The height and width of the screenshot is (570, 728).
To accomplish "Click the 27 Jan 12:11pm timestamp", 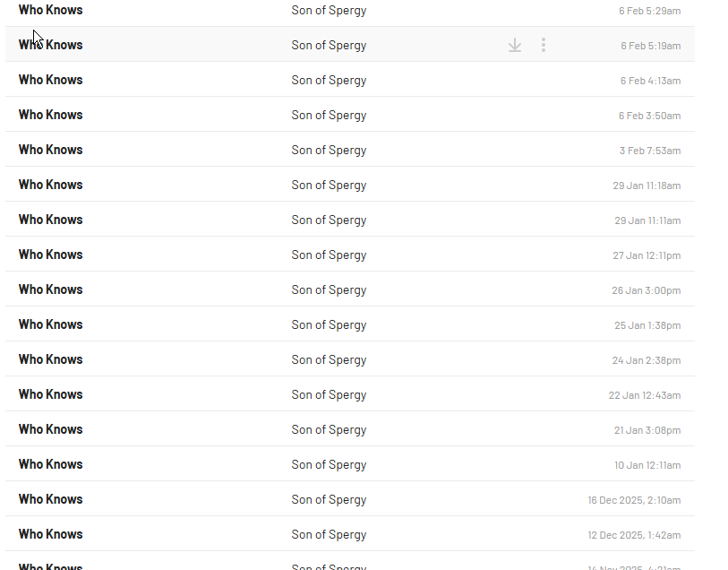I will pyautogui.click(x=647, y=255).
